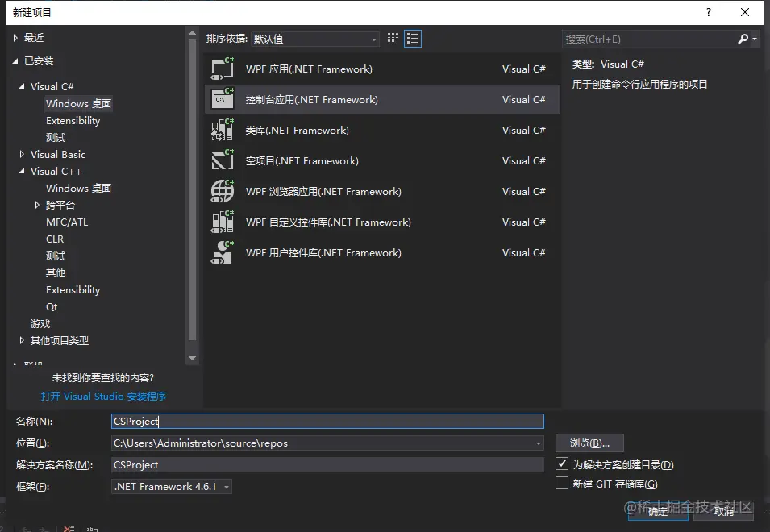Viewport: 770px width, 532px height.
Task: Open 打开 Visual Studio 安装程序 link
Action: click(x=104, y=396)
